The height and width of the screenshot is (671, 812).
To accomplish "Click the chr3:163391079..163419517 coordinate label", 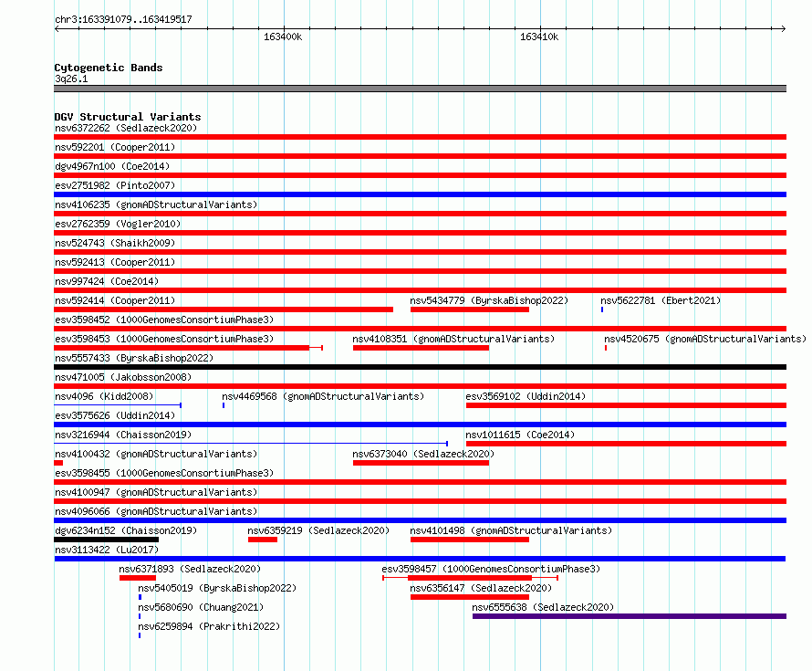I will (123, 20).
